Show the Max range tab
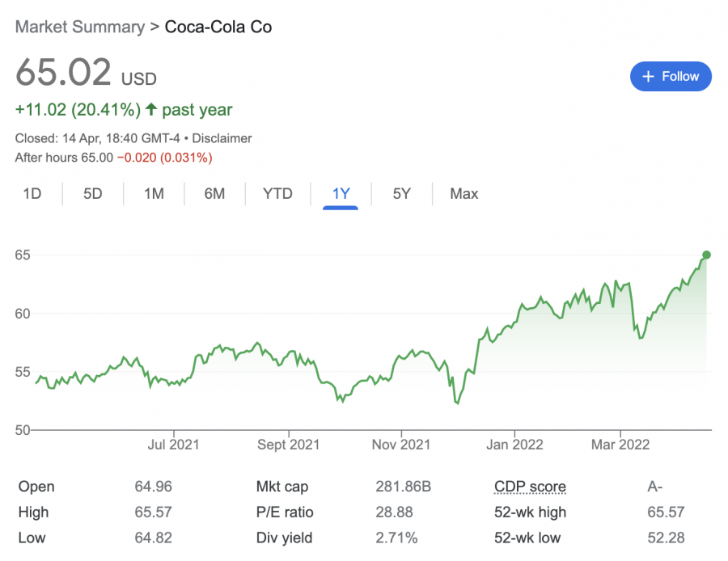The image size is (728, 561). tap(463, 193)
